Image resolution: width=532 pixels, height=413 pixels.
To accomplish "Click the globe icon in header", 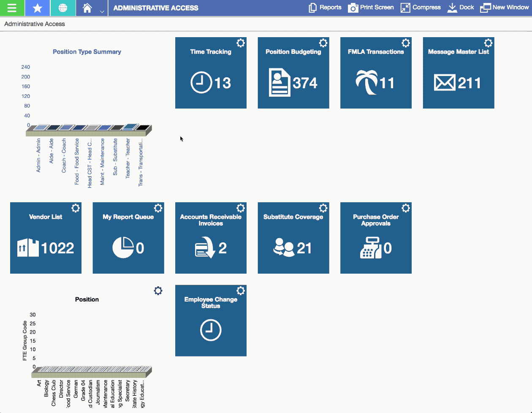I will pos(63,8).
